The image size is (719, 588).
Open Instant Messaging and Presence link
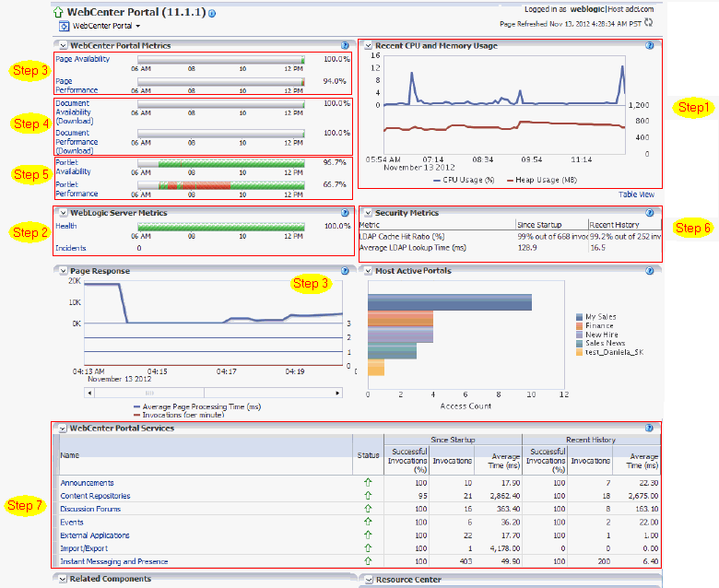coord(114,561)
